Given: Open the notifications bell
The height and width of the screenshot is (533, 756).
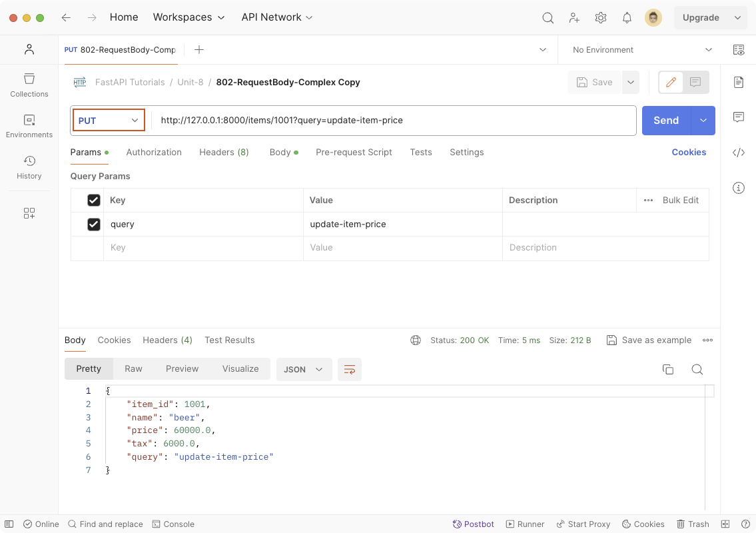Looking at the screenshot, I should (627, 18).
